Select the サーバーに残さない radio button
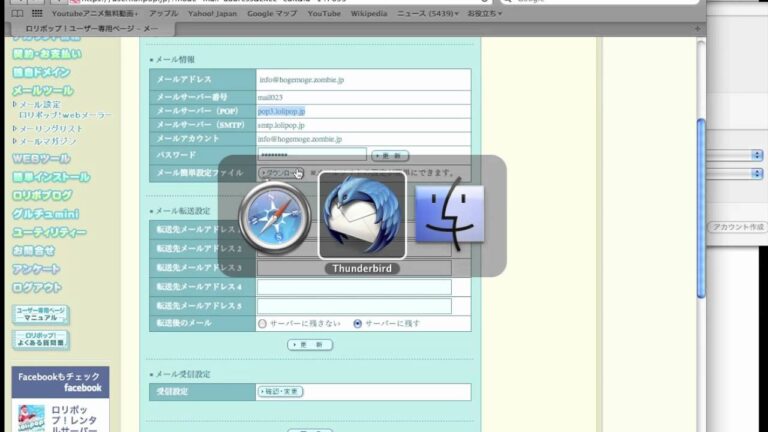This screenshot has height=432, width=768. coord(262,324)
